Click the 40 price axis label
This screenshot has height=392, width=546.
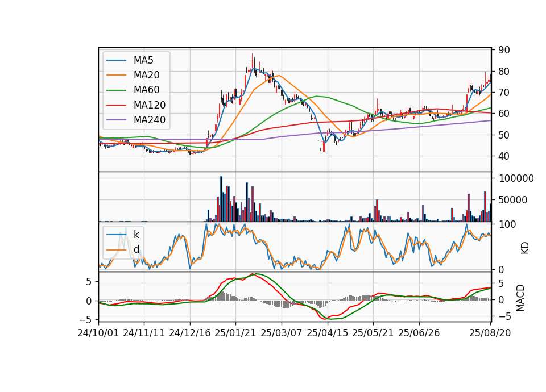coord(504,156)
